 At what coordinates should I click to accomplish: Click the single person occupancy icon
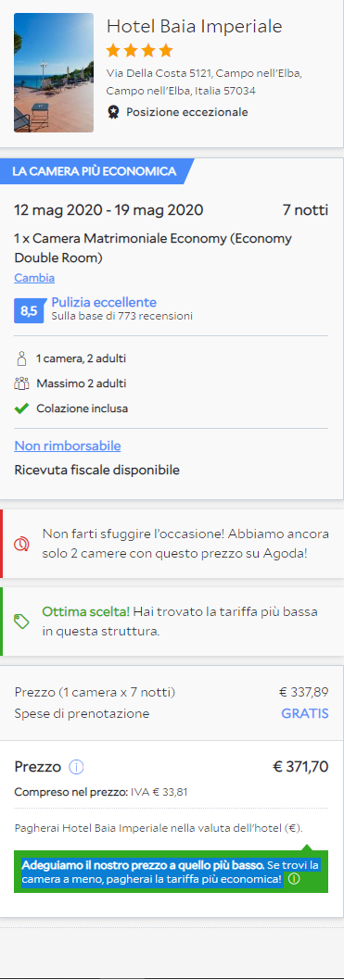tap(22, 358)
